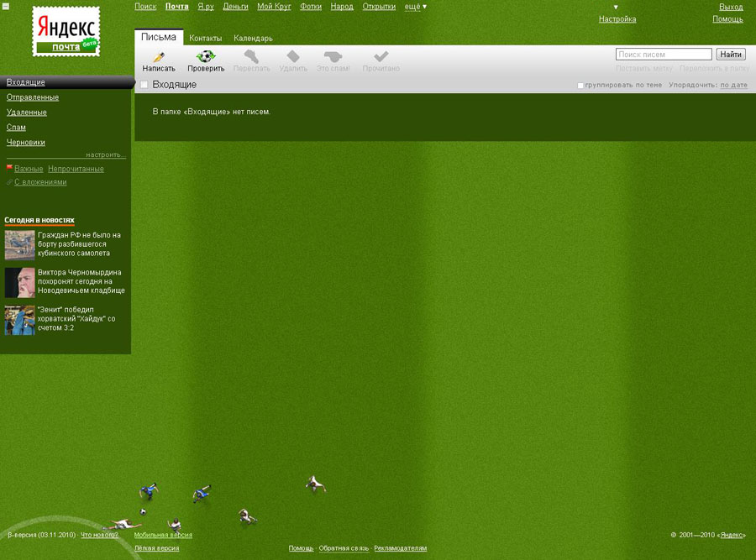Viewport: 756px width, 560px height.
Task: Open Народ in top navigation
Action: [x=342, y=7]
